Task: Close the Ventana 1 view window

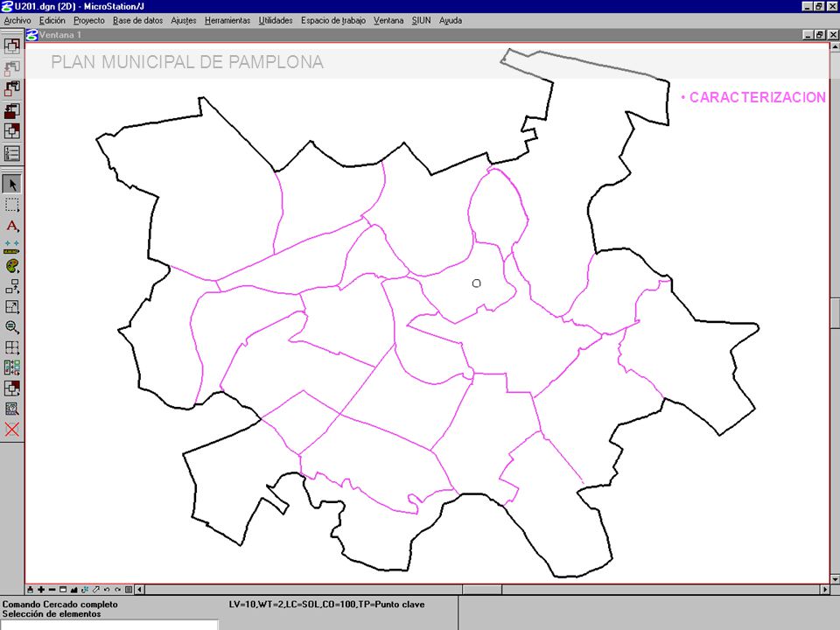Action: tap(832, 35)
